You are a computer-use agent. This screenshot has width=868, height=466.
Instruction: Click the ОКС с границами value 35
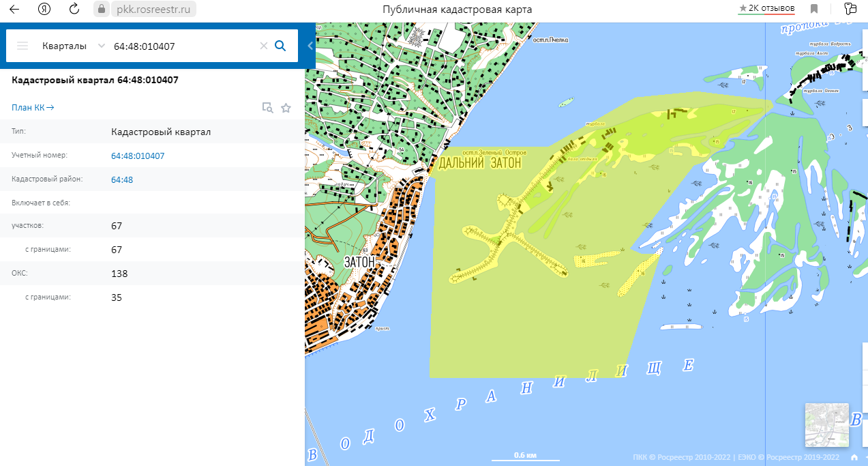[x=117, y=297]
